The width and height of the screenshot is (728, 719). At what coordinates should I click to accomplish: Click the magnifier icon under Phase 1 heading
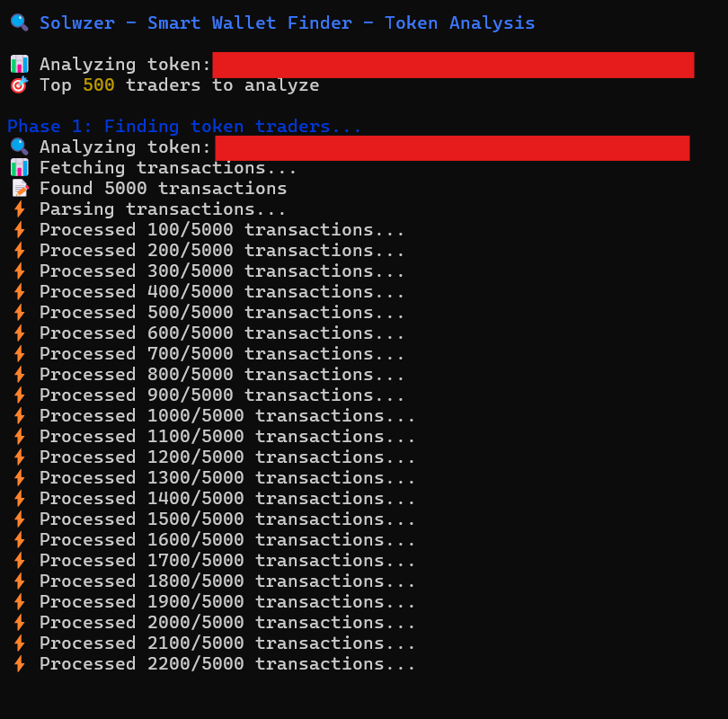[x=19, y=146]
